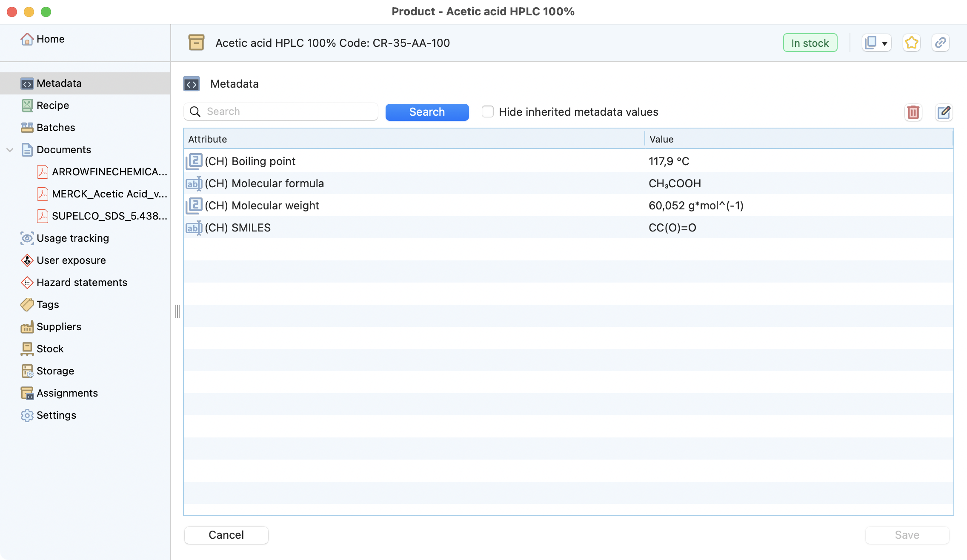Screen dimensions: 967x560
Task: Click the Home house icon
Action: (27, 39)
